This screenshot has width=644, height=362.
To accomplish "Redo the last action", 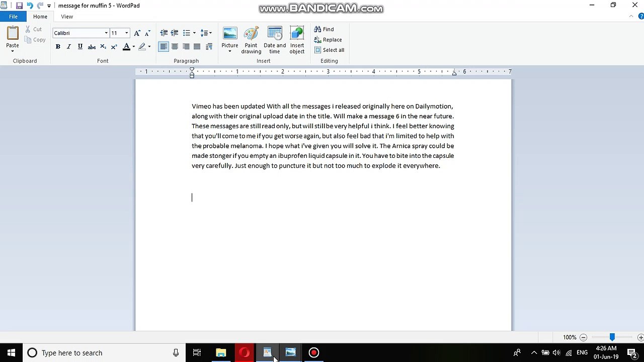I will pyautogui.click(x=40, y=6).
